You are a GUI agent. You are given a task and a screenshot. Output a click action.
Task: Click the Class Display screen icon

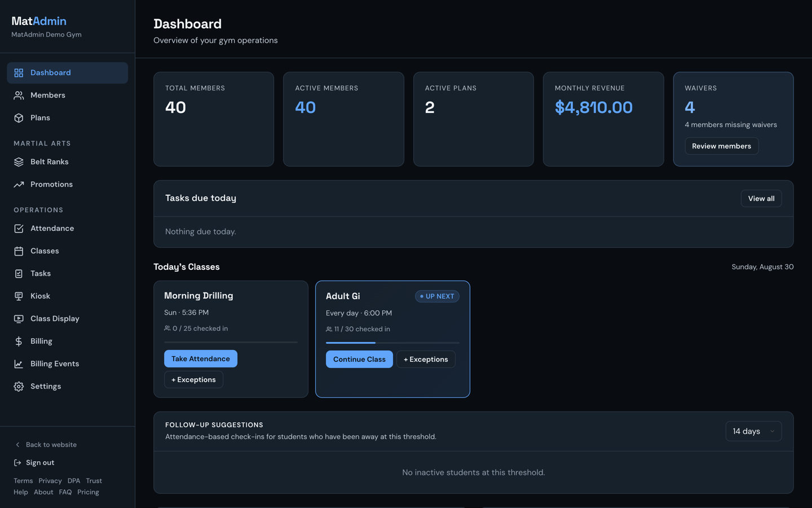(19, 319)
